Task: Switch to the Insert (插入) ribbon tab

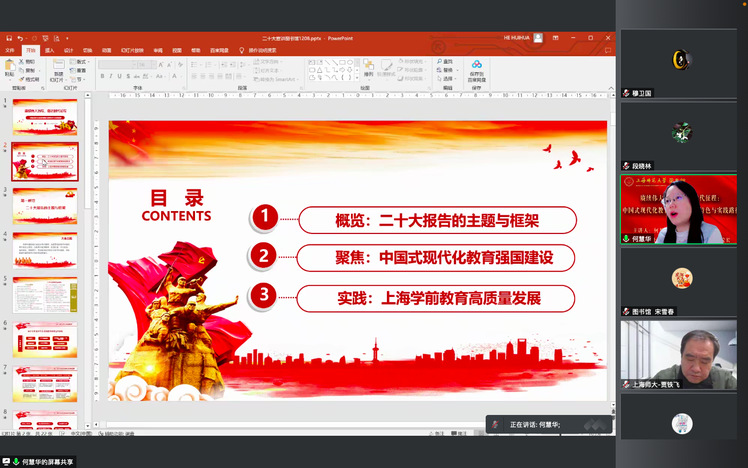Action: [x=50, y=49]
